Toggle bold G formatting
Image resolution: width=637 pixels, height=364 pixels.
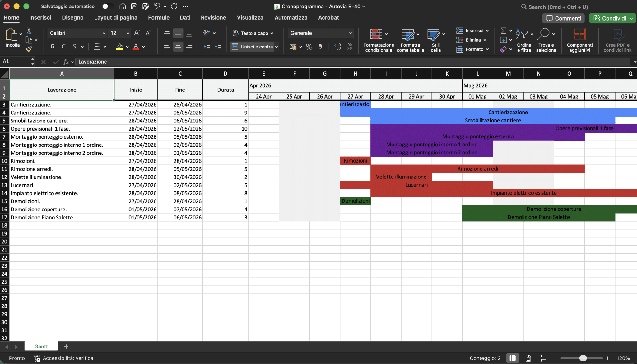pyautogui.click(x=53, y=47)
